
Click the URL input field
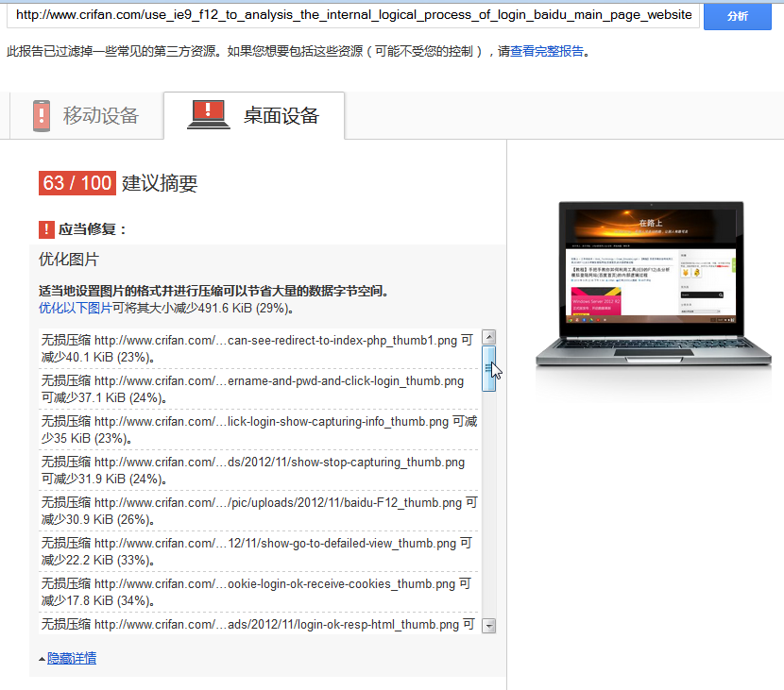point(353,15)
